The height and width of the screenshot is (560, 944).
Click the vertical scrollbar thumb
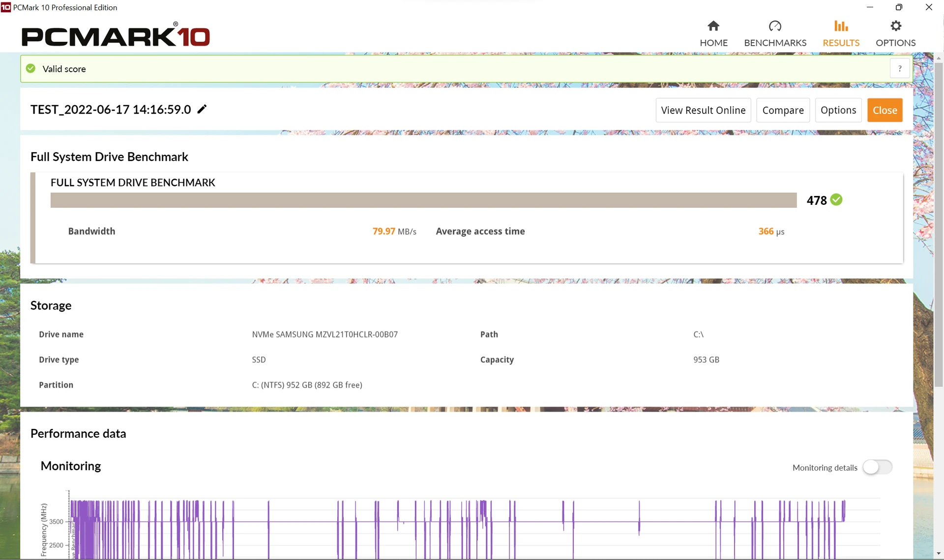pyautogui.click(x=939, y=224)
